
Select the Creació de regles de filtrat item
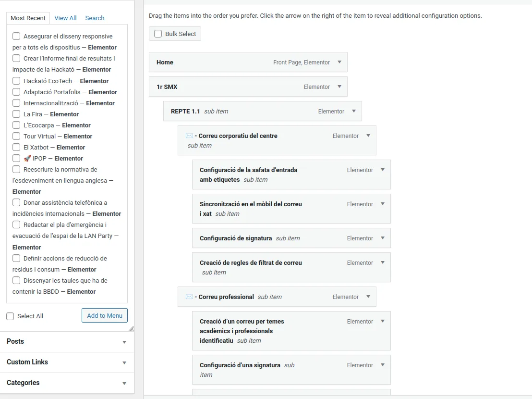click(x=251, y=263)
